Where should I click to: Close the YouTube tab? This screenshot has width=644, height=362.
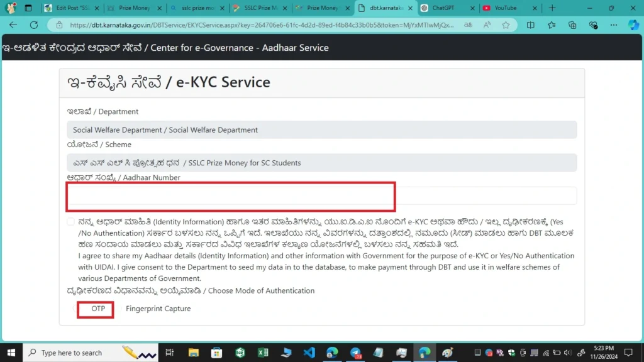tap(535, 8)
